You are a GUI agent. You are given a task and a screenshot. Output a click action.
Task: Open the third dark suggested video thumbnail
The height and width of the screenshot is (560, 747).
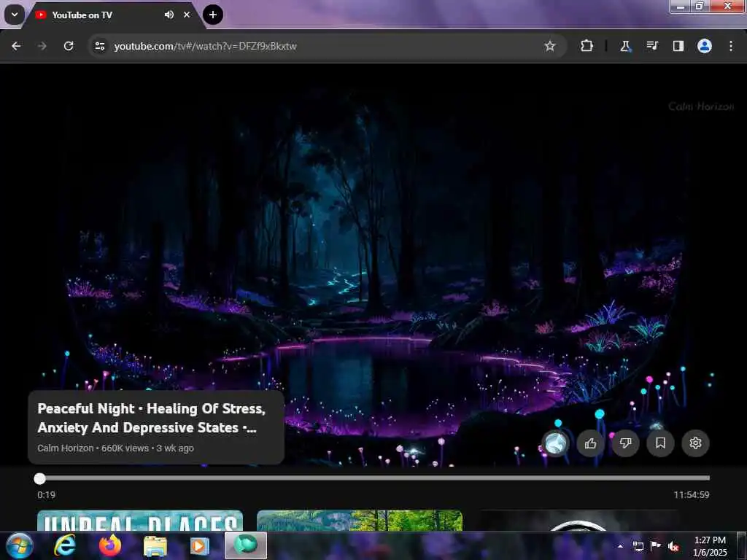click(x=578, y=521)
